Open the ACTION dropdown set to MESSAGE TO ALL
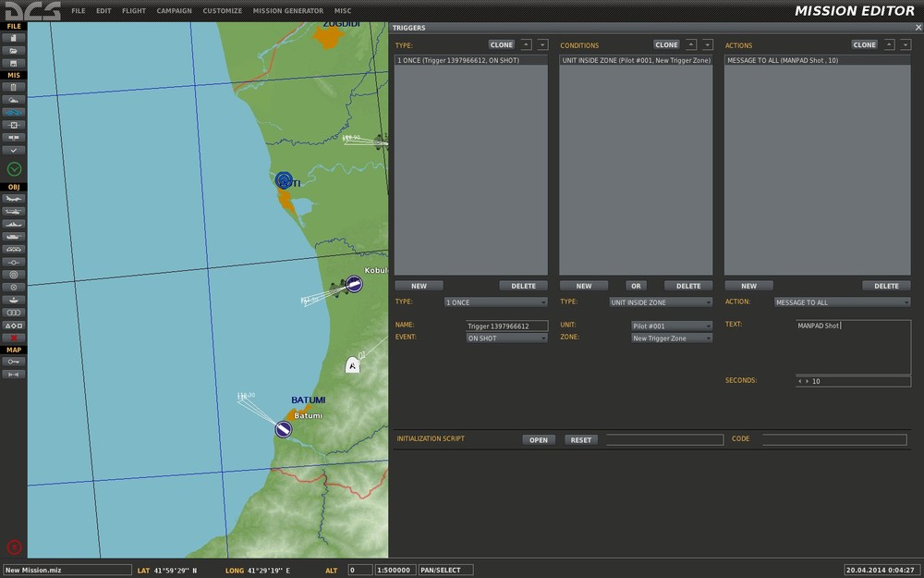Viewport: 924px width, 578px height. click(843, 302)
